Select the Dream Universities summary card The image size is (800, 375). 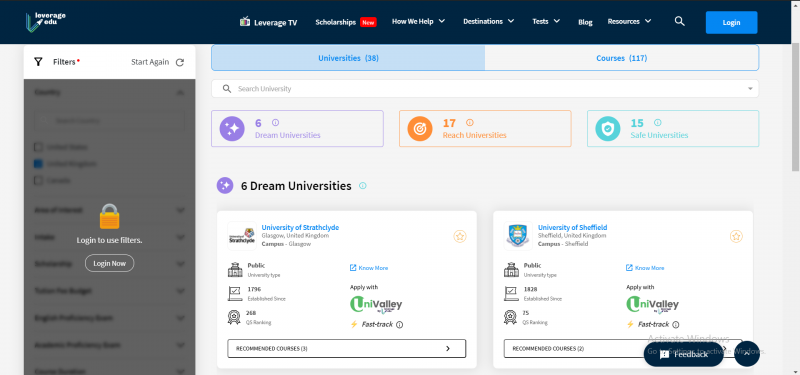[x=297, y=129]
